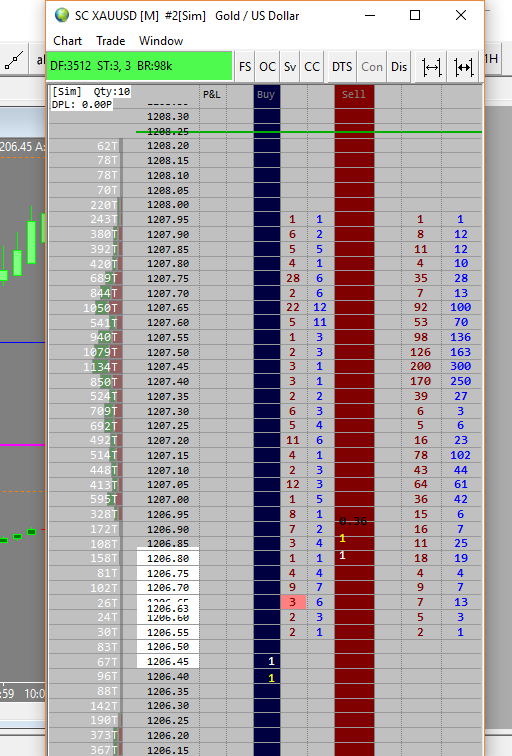The width and height of the screenshot is (512, 756).
Task: Click the pink highlighted 3 cell at 1206.63
Action: 293,602
